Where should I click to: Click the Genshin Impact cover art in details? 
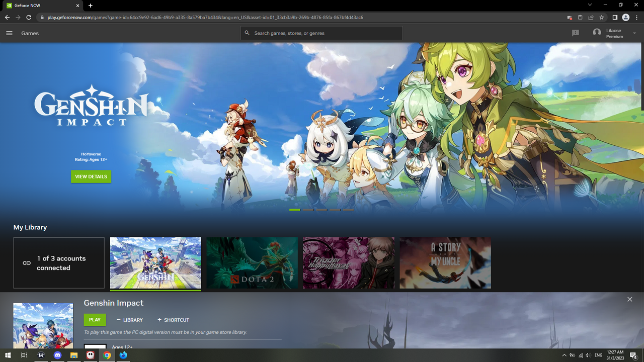[x=43, y=325]
